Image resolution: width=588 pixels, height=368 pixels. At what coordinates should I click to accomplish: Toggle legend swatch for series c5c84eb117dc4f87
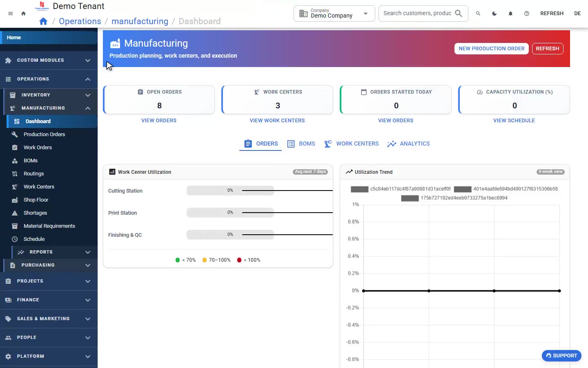359,189
